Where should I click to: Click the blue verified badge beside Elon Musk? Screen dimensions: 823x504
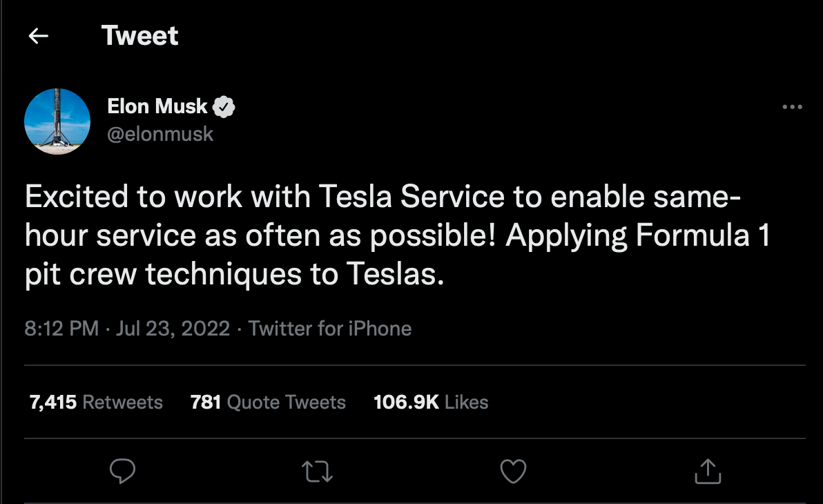224,106
